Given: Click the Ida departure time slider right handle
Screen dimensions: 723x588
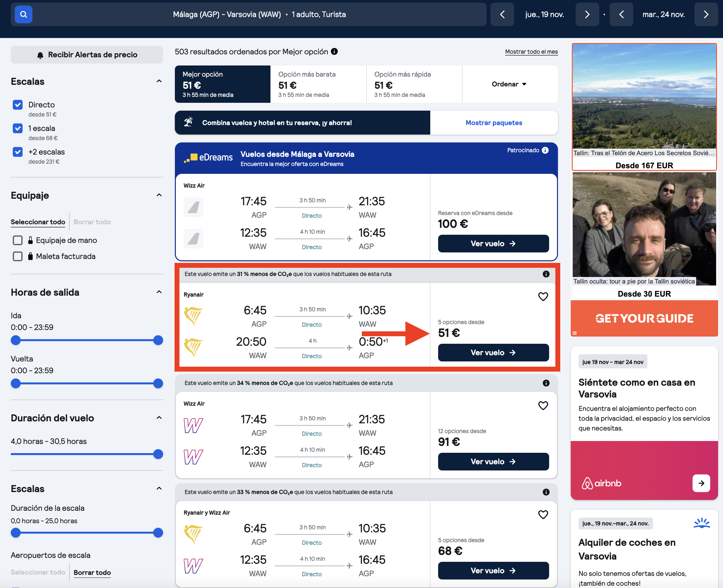Looking at the screenshot, I should 158,340.
